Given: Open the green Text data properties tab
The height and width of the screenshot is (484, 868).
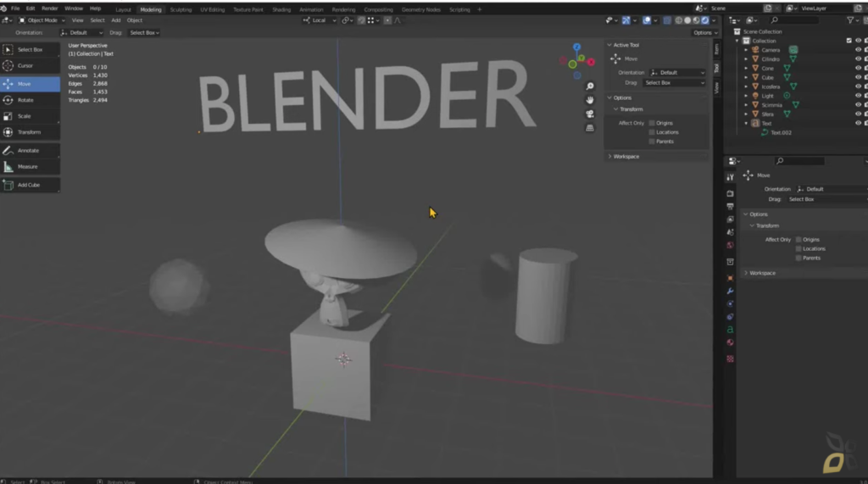Looking at the screenshot, I should [x=730, y=330].
